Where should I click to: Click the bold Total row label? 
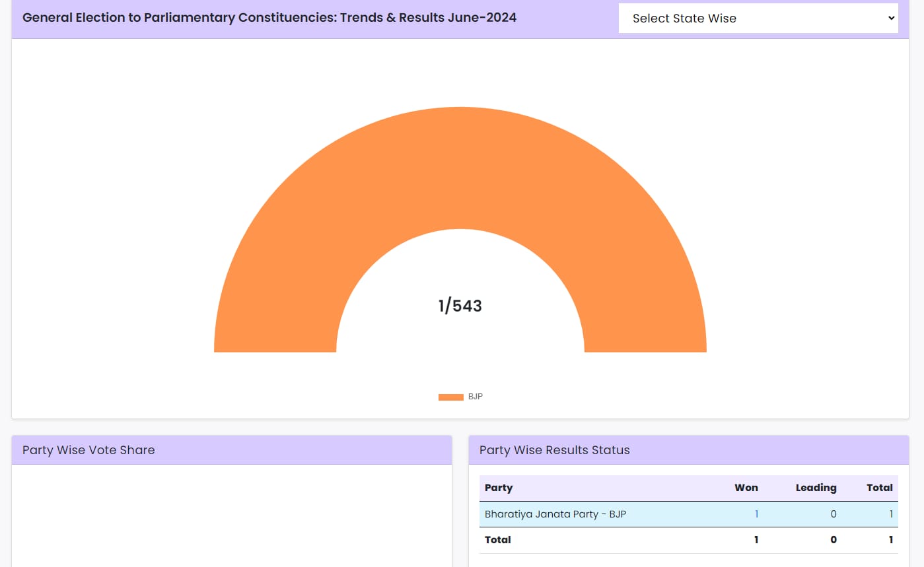498,540
